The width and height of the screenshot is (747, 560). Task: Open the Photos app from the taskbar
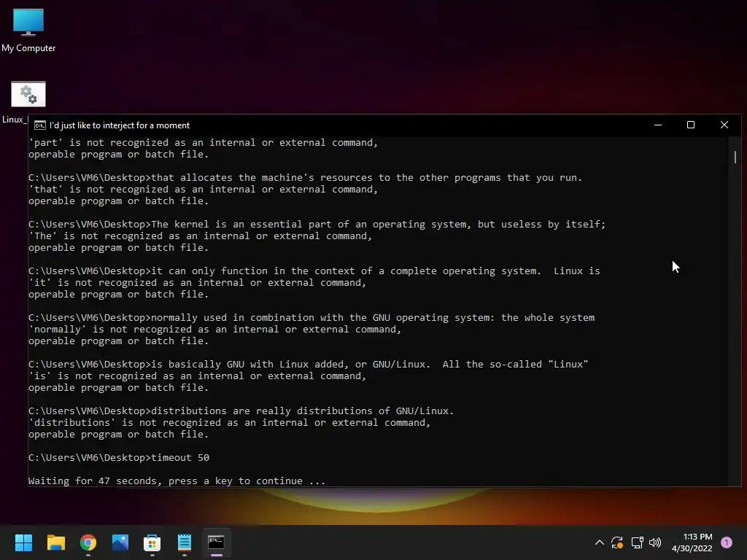point(120,542)
